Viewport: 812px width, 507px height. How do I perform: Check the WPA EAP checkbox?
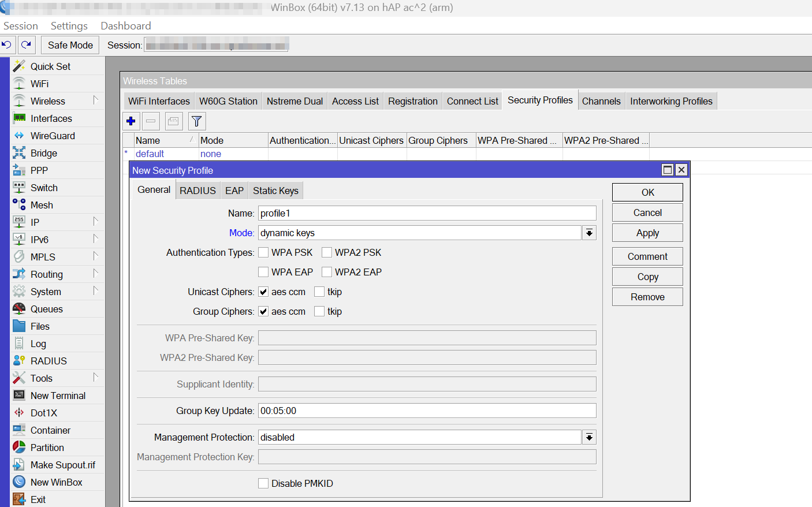click(263, 272)
